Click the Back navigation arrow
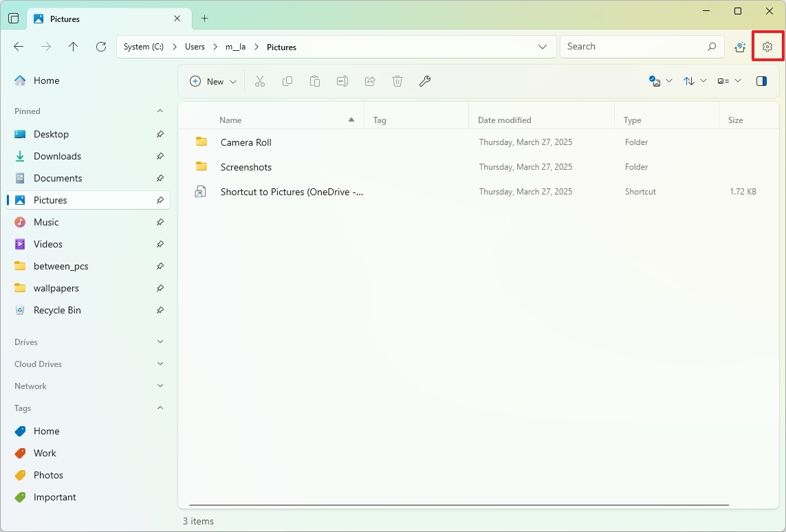786x532 pixels. click(x=19, y=46)
